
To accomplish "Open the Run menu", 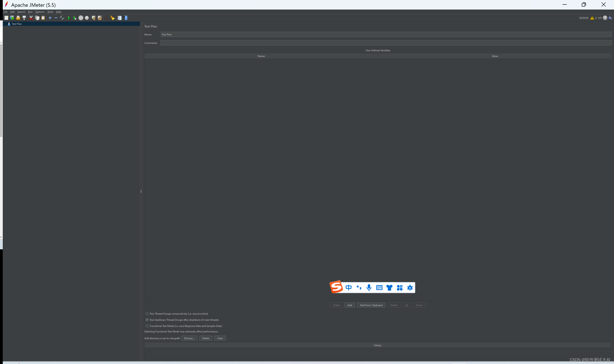I will click(x=30, y=12).
